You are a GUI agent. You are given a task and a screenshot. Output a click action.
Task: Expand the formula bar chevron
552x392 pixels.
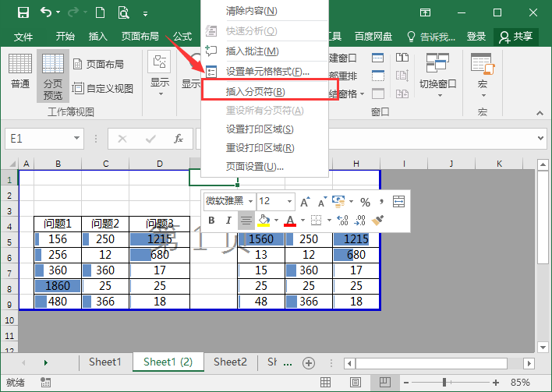[541, 138]
